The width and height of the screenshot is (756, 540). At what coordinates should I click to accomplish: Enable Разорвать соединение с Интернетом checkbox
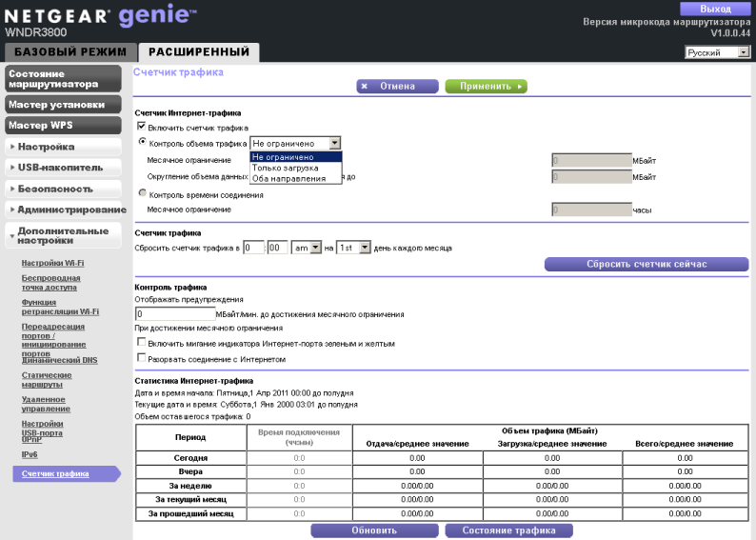pyautogui.click(x=141, y=358)
